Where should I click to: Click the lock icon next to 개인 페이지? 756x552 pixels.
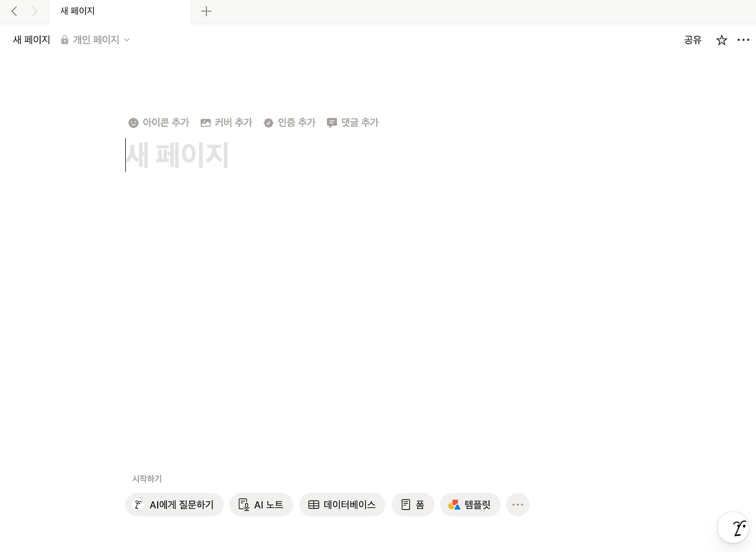(x=64, y=40)
